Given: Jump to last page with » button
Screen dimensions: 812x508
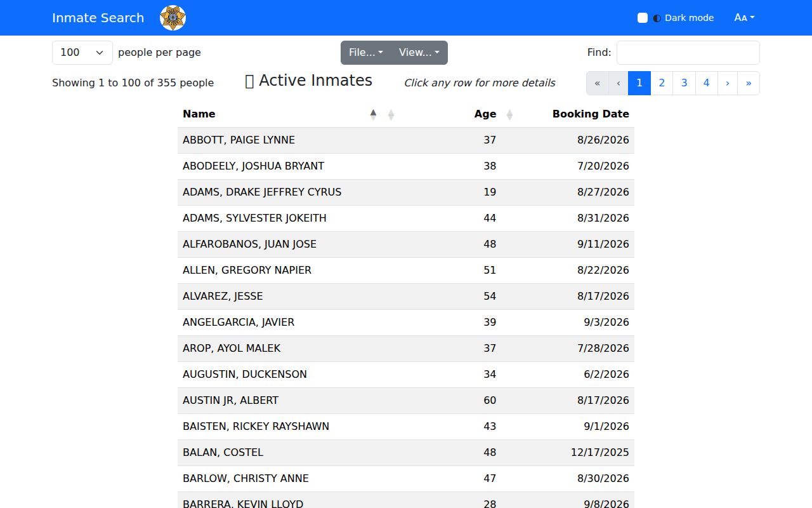Looking at the screenshot, I should (749, 83).
